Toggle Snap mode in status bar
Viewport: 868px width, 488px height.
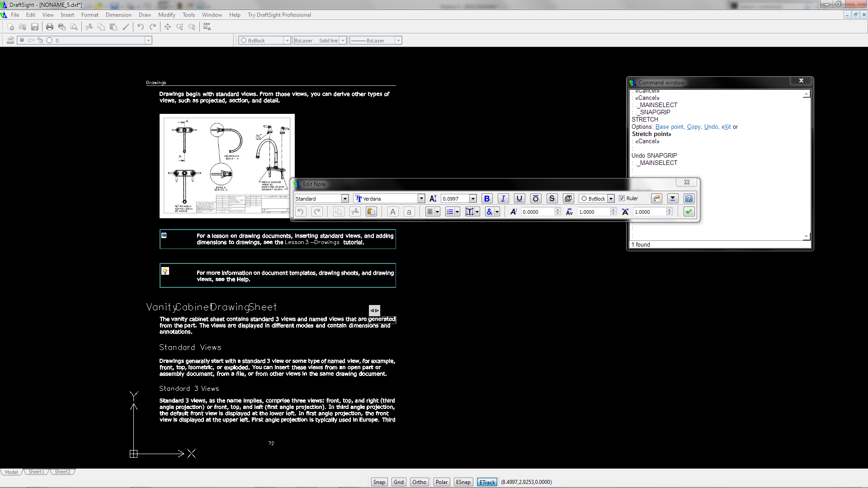tap(379, 482)
